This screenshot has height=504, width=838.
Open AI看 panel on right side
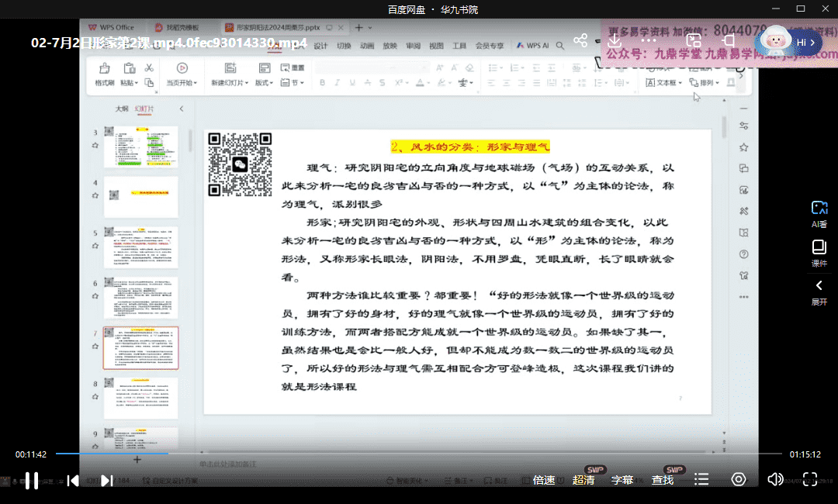click(x=819, y=213)
